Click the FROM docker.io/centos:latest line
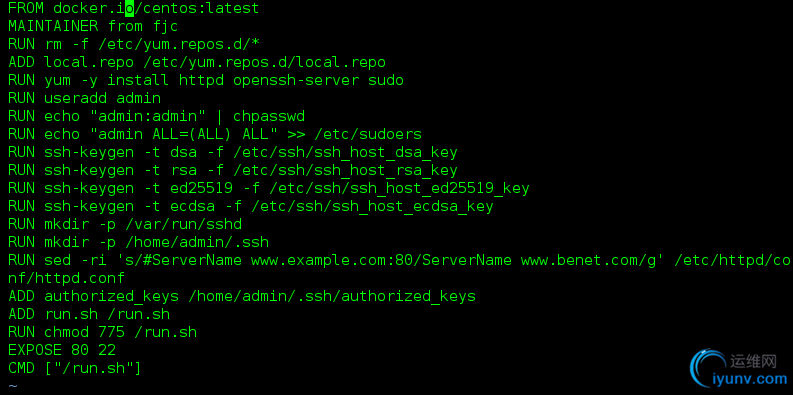This screenshot has width=793, height=395. coord(134,8)
